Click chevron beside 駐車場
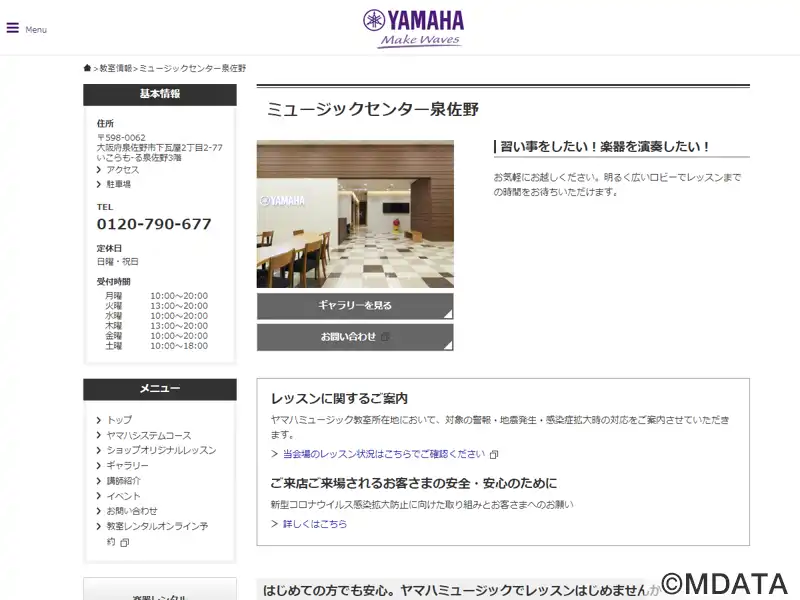 [98, 184]
